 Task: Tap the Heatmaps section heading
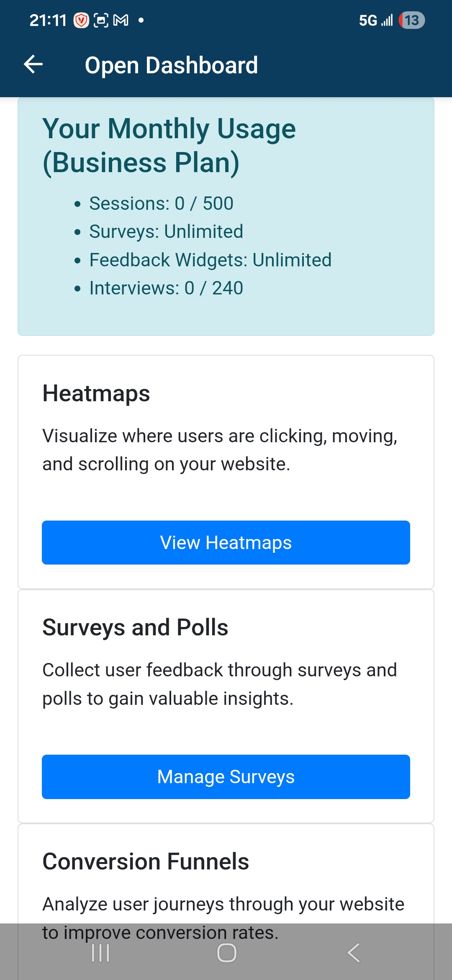(x=97, y=393)
